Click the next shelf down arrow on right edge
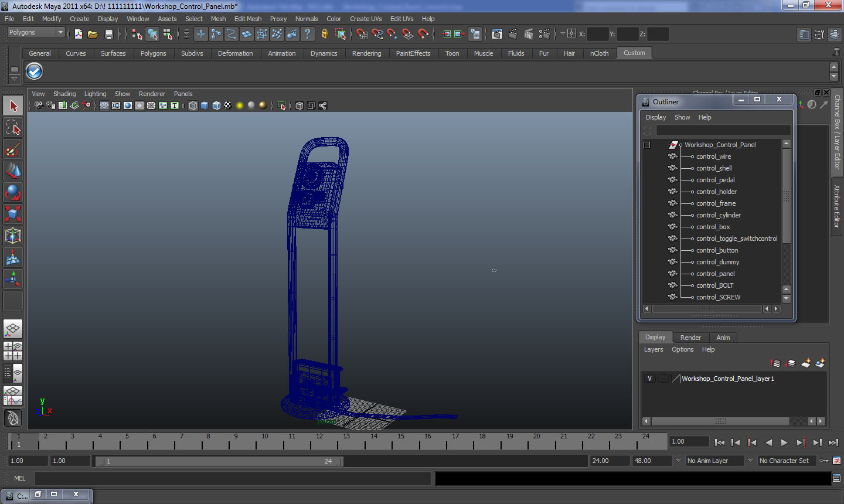Image resolution: width=844 pixels, height=504 pixels. pyautogui.click(x=834, y=77)
